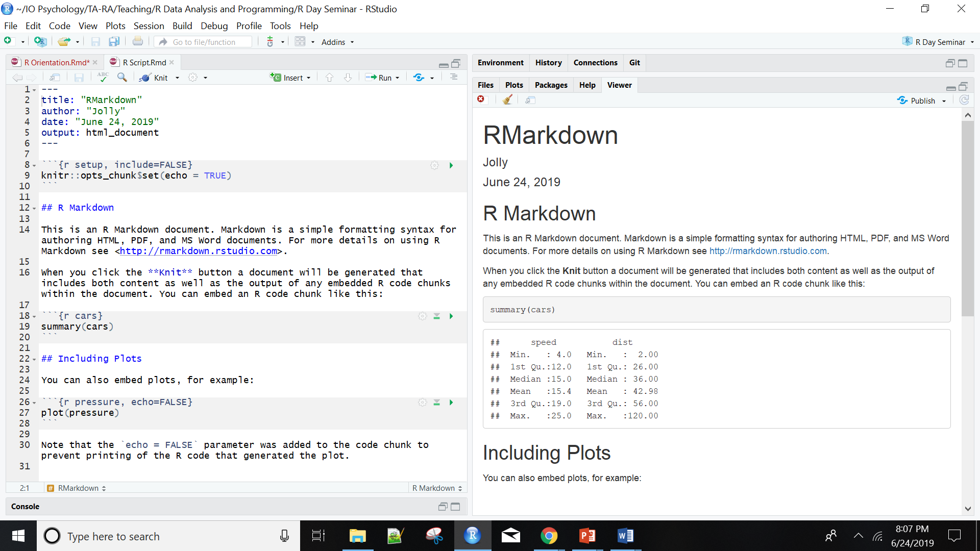Fold the pressure chunk at line 26
This screenshot has height=551, width=980.
pos(34,403)
